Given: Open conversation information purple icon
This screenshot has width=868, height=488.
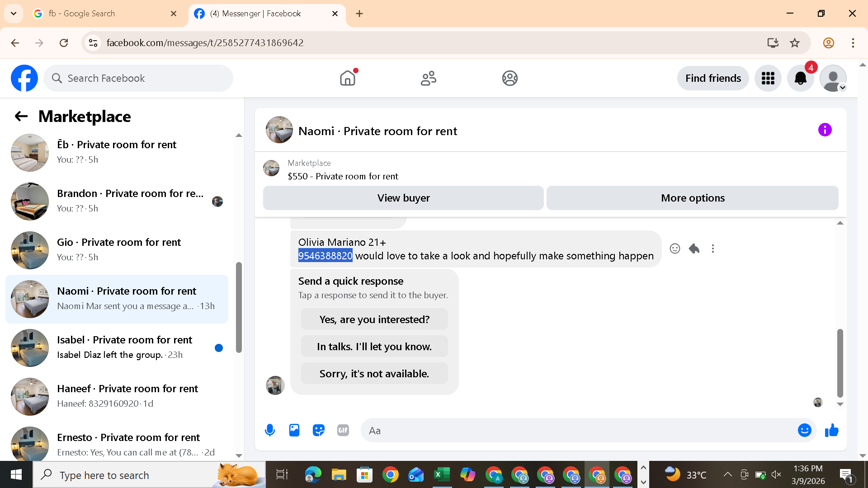Looking at the screenshot, I should (x=825, y=130).
